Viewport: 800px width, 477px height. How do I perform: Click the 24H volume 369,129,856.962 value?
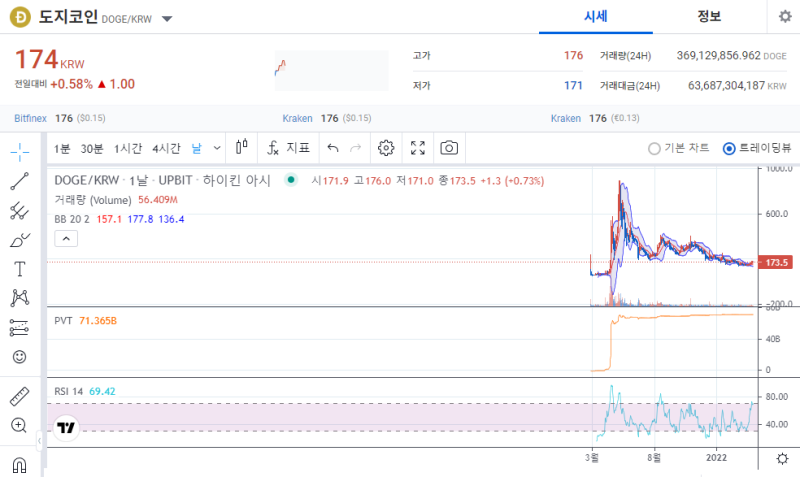click(x=718, y=56)
